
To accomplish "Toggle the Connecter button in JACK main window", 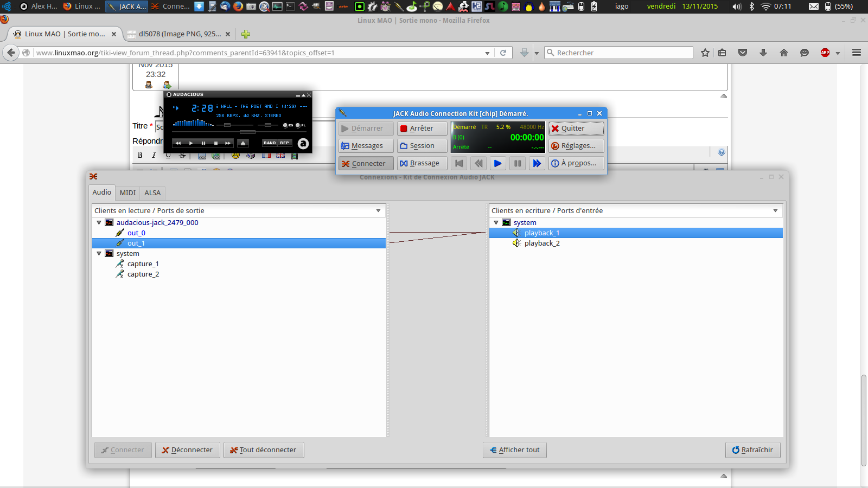I will (x=366, y=163).
